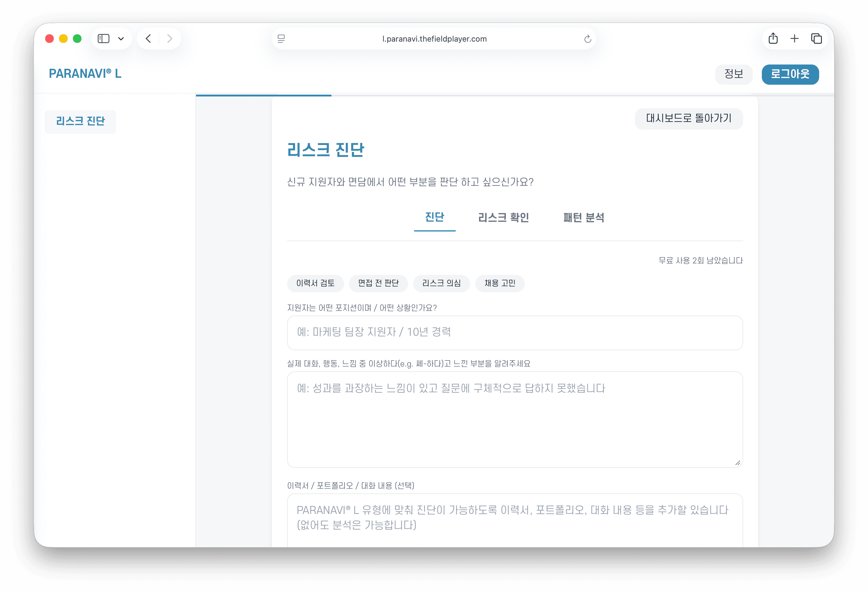
Task: Select the 리스크 의심 chip
Action: tap(442, 283)
